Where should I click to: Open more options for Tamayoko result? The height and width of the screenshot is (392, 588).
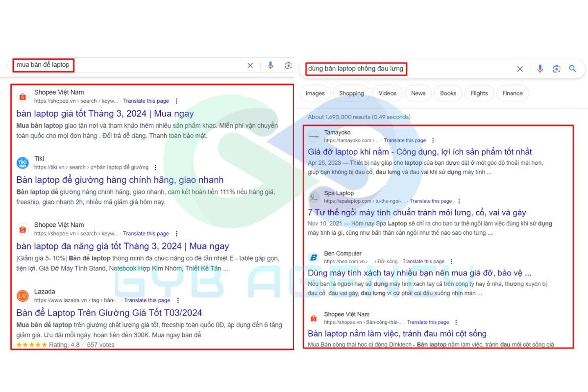[433, 141]
